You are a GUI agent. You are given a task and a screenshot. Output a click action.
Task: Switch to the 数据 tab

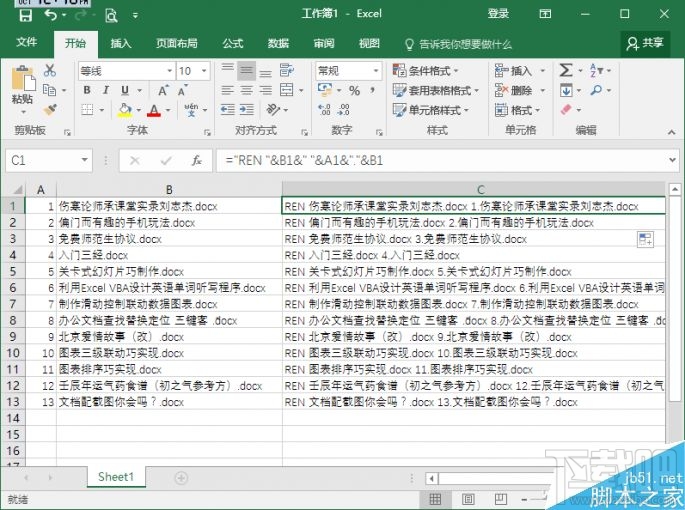tap(278, 43)
